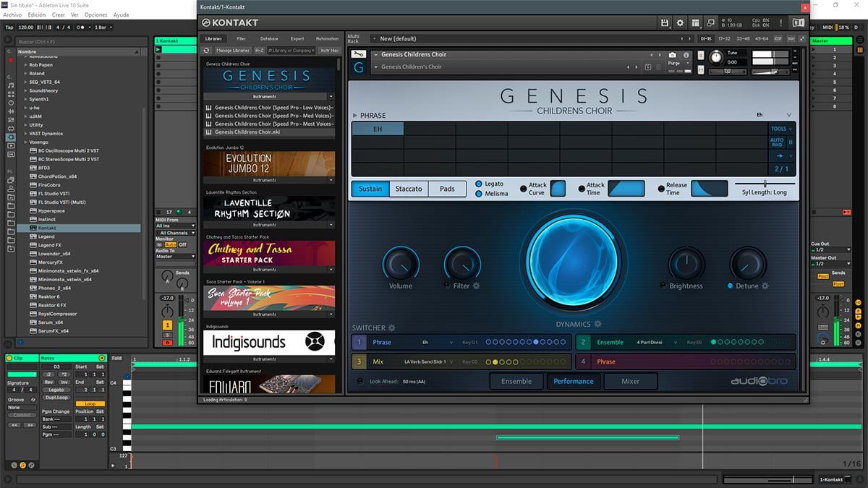Click the EH cell in the phrase grid
Image resolution: width=868 pixels, height=488 pixels.
pyautogui.click(x=378, y=129)
